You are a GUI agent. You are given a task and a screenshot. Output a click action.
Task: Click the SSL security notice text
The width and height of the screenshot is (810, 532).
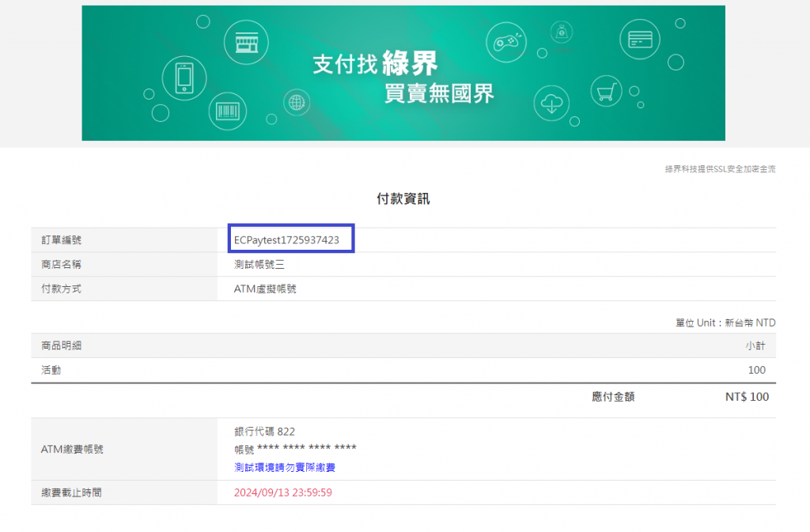720,168
